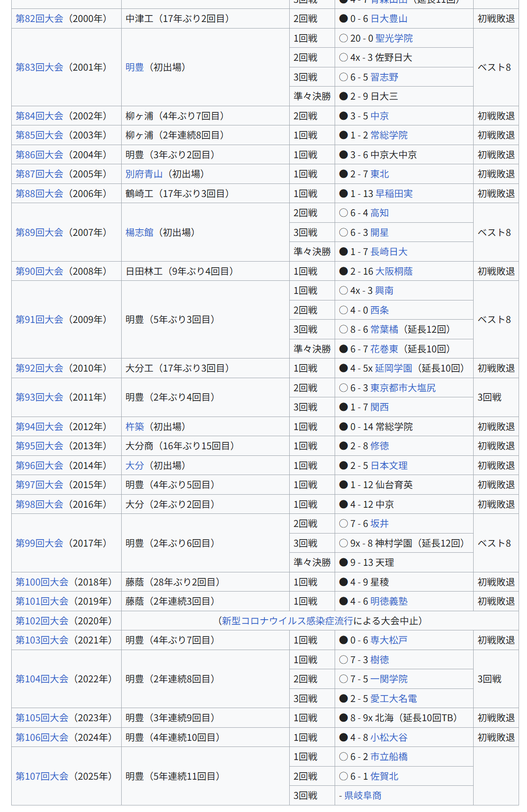
Task: Open the 西条 link
Action: 380,310
